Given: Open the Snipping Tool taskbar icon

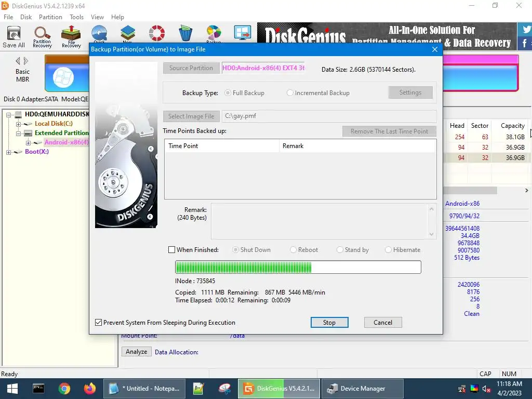Looking at the screenshot, I should pyautogui.click(x=224, y=389).
